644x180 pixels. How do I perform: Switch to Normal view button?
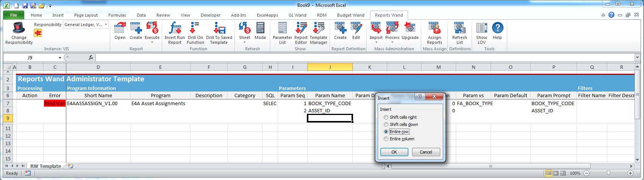(x=548, y=173)
